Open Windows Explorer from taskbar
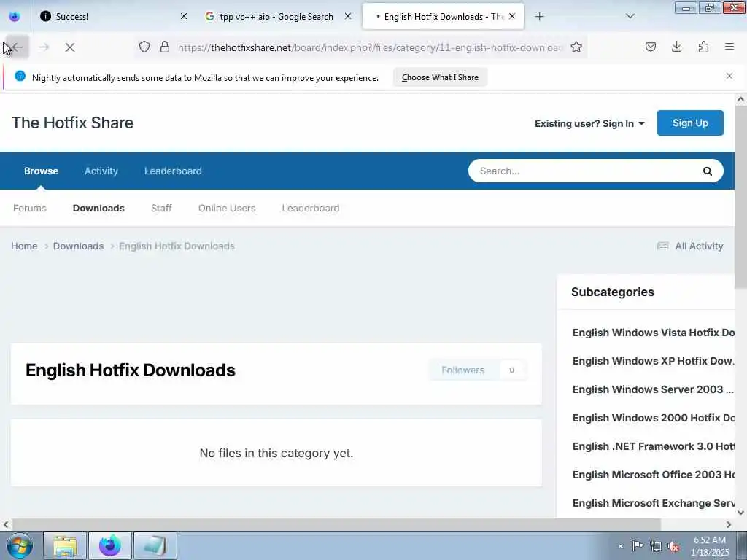 [65, 545]
